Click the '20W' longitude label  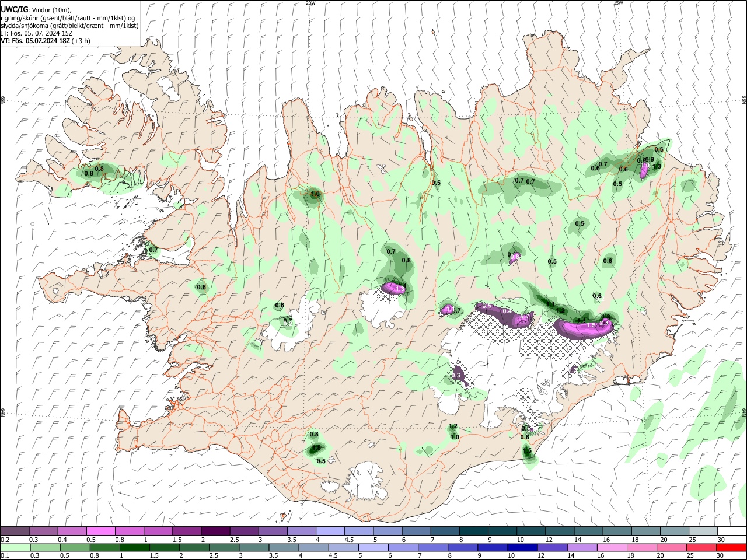310,3
